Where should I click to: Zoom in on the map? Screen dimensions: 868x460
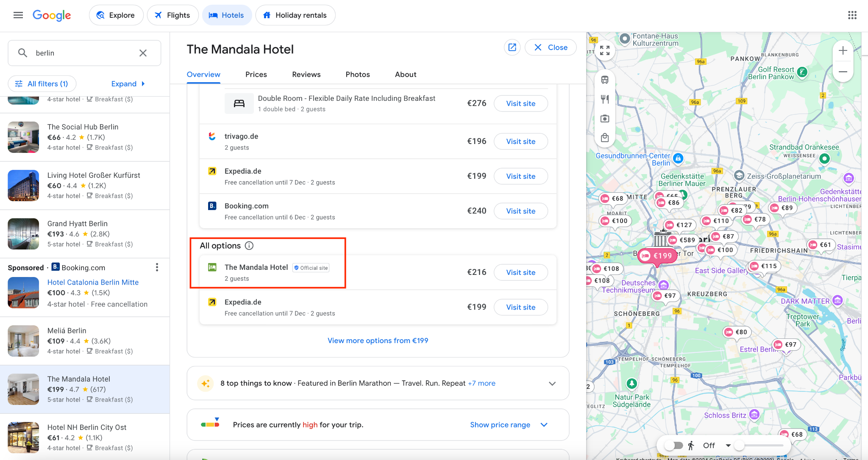[843, 51]
